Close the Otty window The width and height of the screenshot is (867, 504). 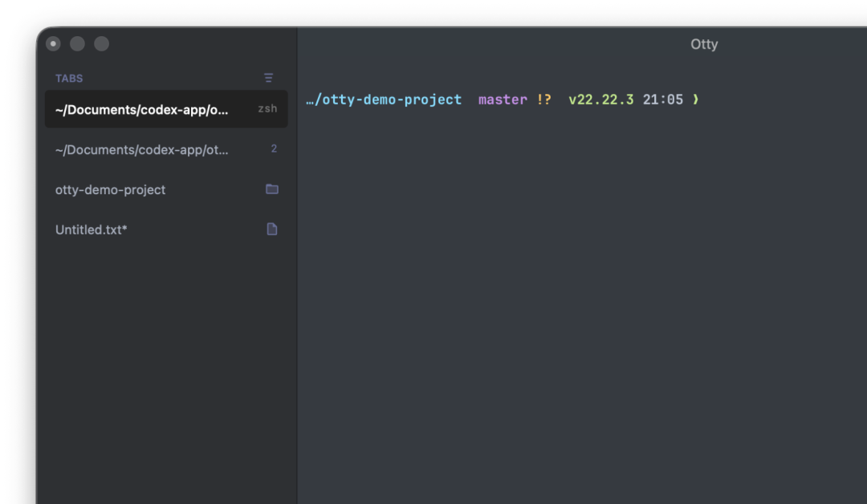pos(53,43)
